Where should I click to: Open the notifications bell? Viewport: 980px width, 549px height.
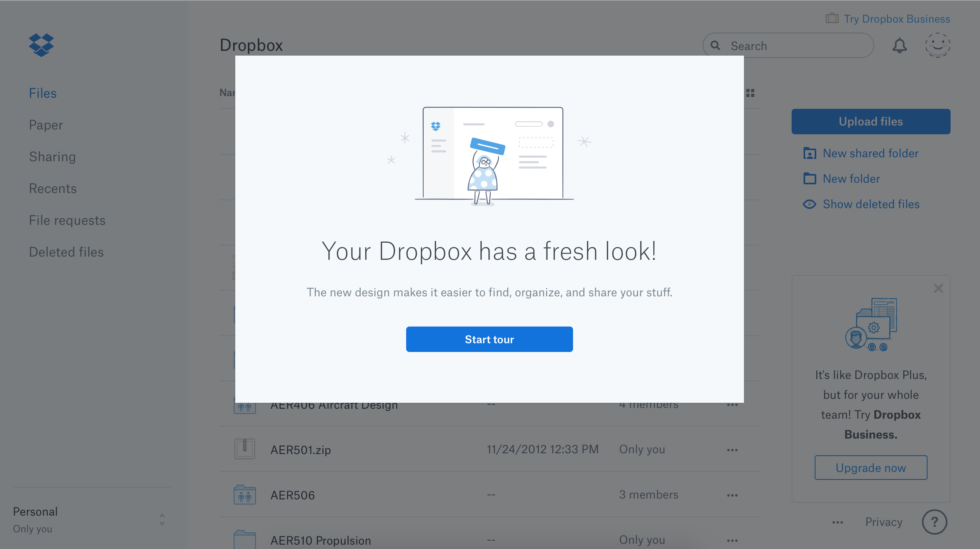click(x=900, y=46)
